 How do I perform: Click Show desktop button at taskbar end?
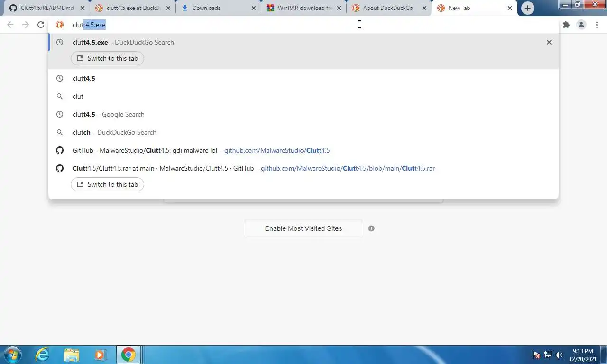pyautogui.click(x=603, y=355)
